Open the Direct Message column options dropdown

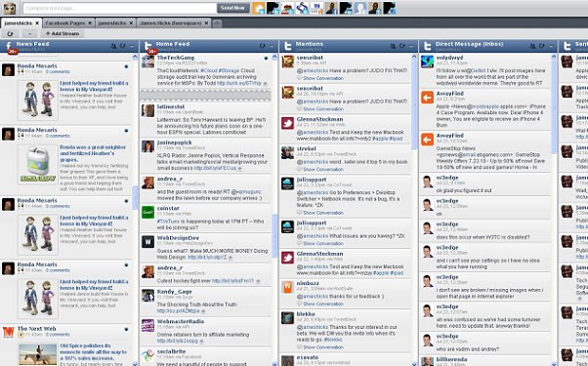pyautogui.click(x=551, y=47)
